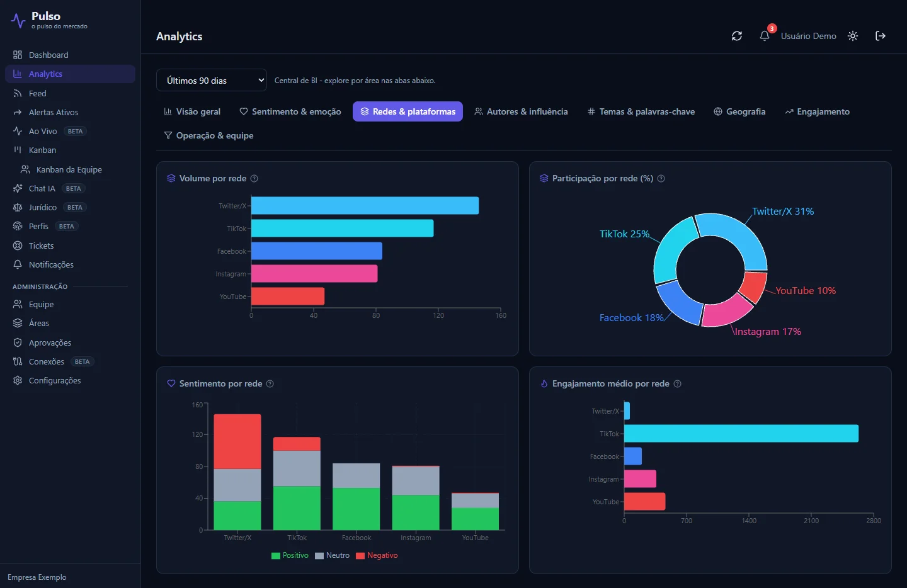
Task: Switch to the Sentimento & emoção tab
Action: (x=290, y=111)
